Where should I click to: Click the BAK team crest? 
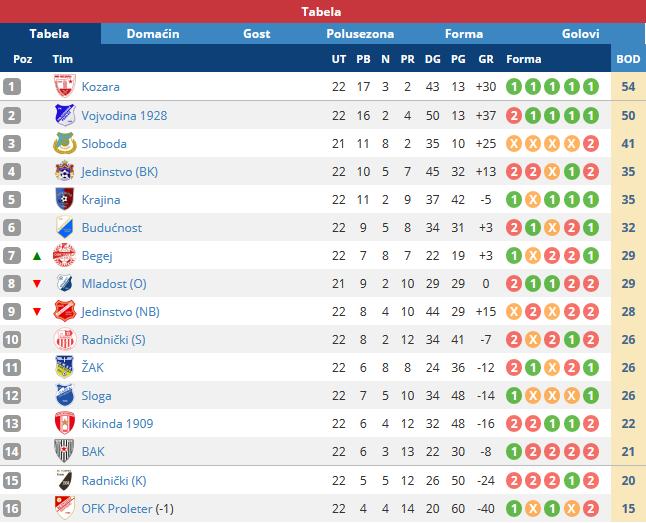tap(64, 451)
